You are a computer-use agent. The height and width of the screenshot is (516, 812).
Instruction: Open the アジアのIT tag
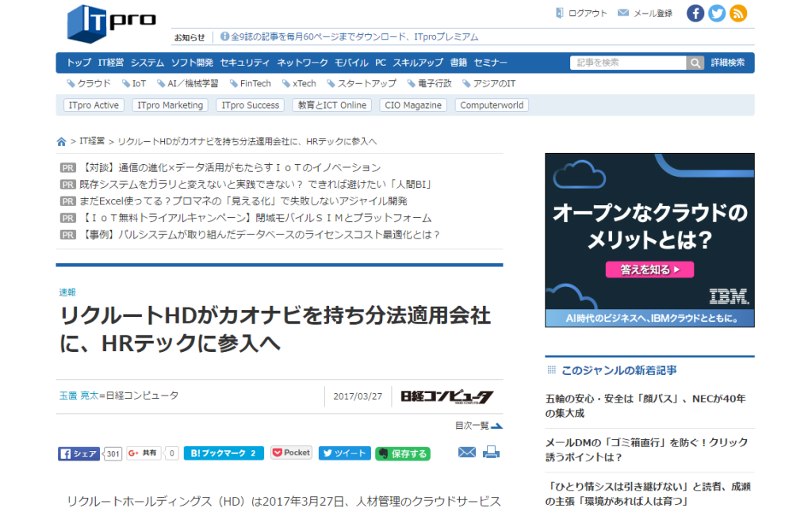click(x=489, y=83)
